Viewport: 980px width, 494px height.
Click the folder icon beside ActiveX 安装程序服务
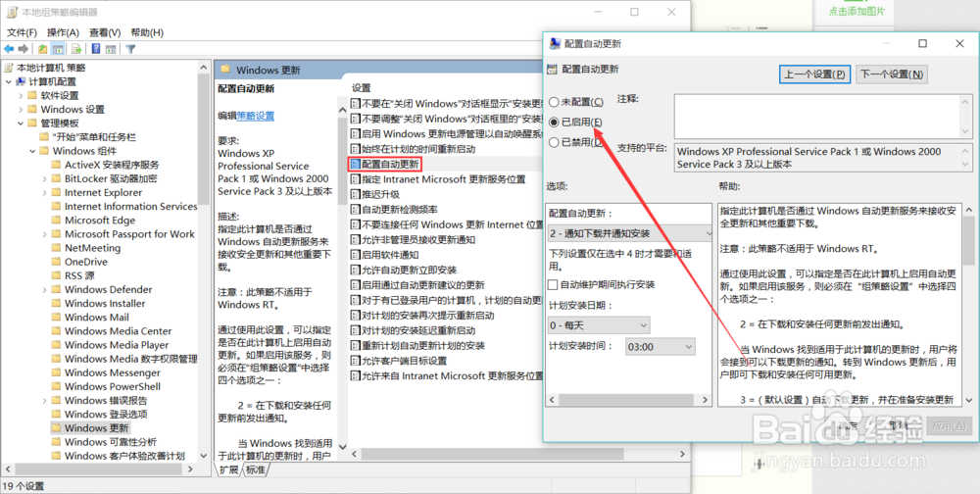pyautogui.click(x=56, y=165)
